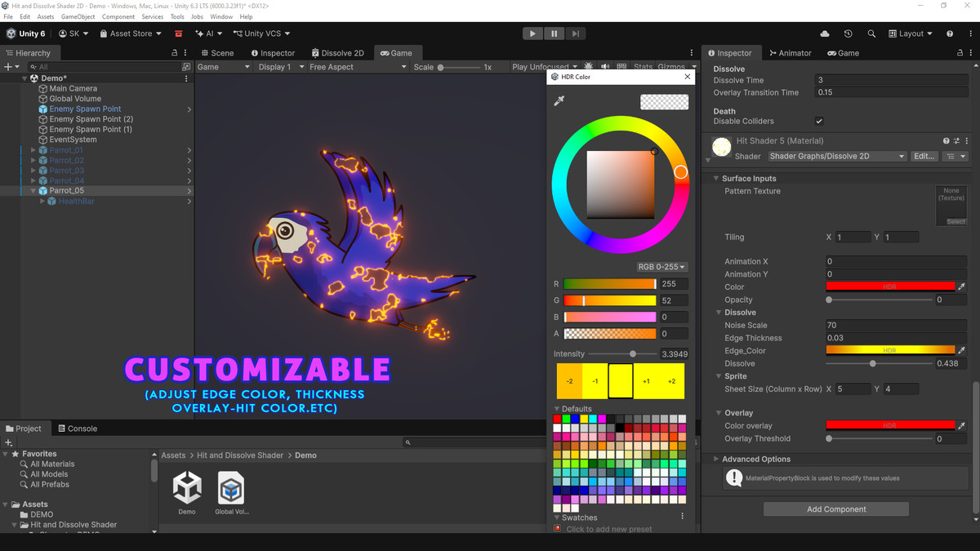Toggle Game view audio mute icon
The image size is (980, 551).
pos(605,67)
